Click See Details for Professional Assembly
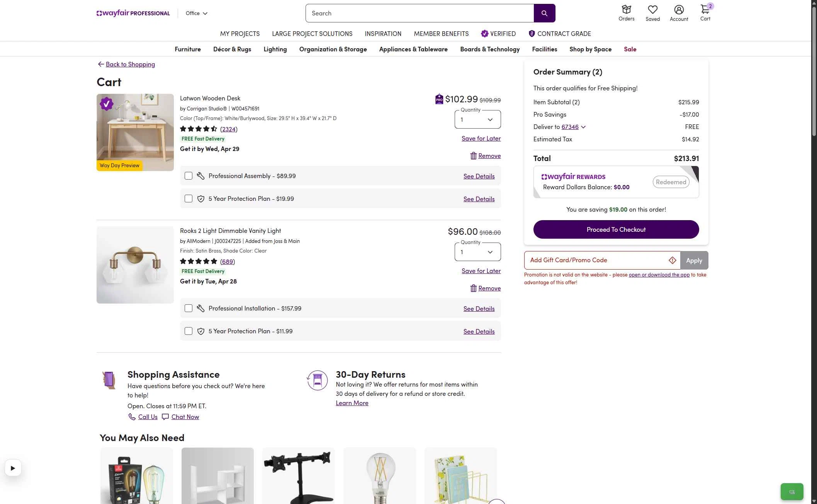 click(479, 176)
